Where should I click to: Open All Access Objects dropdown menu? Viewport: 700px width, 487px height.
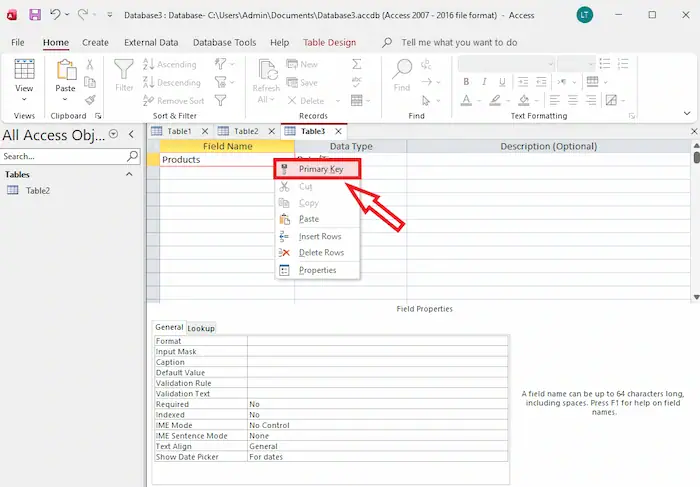[x=113, y=134]
